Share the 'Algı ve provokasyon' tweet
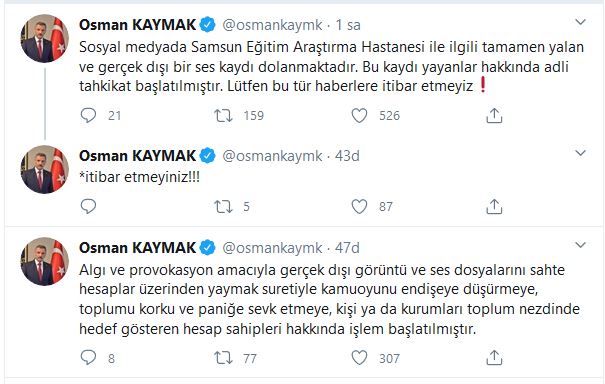Image resolution: width=605 pixels, height=384 pixels. (494, 358)
